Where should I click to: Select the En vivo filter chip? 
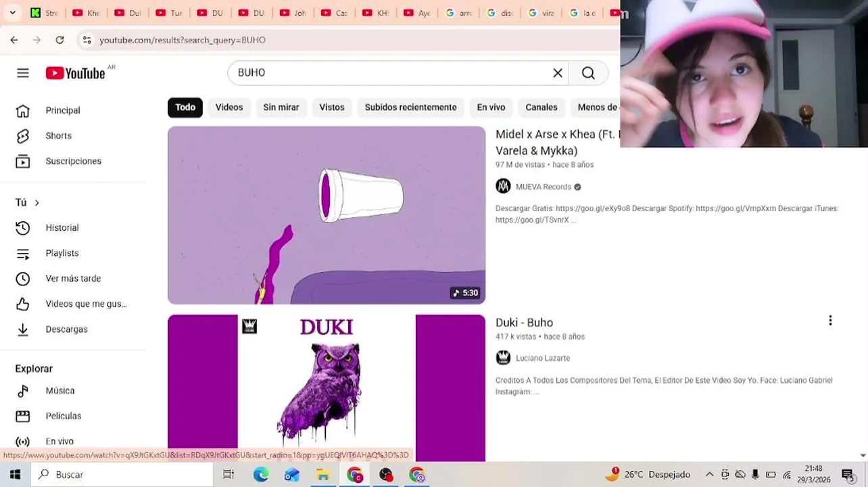(491, 108)
